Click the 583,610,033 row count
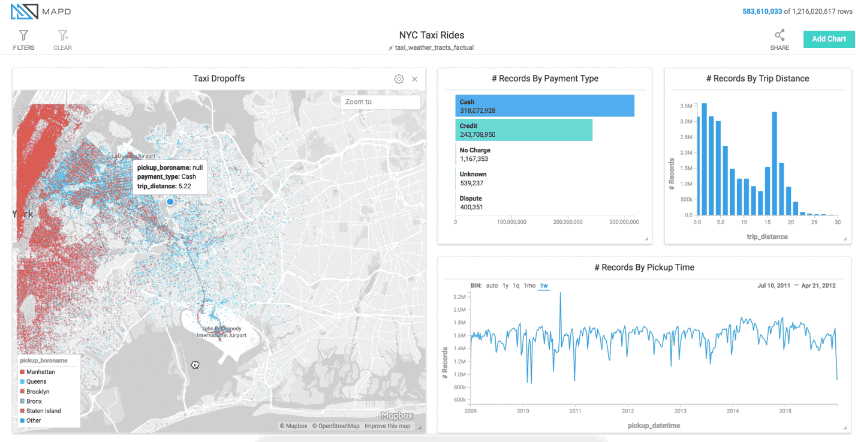Image resolution: width=856 pixels, height=442 pixels. point(762,11)
